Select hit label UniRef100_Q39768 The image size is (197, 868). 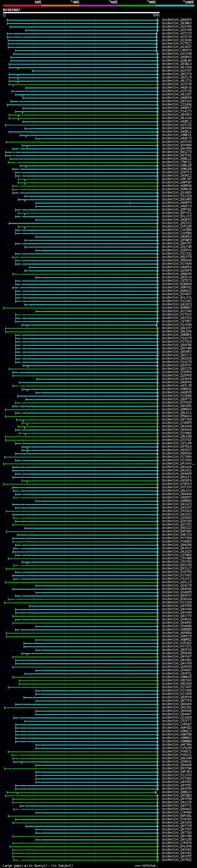(177, 521)
